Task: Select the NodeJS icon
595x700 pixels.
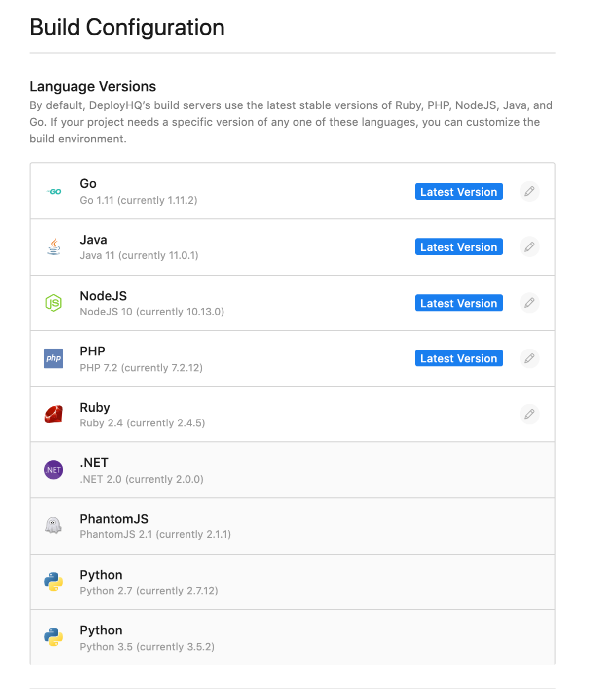Action: pyautogui.click(x=53, y=303)
